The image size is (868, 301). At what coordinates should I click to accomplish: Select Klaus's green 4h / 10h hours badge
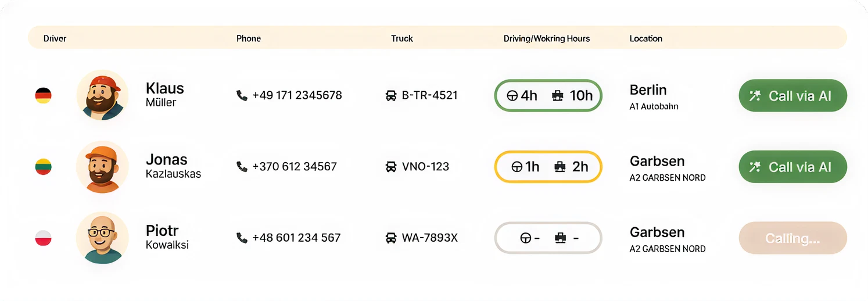coord(548,95)
